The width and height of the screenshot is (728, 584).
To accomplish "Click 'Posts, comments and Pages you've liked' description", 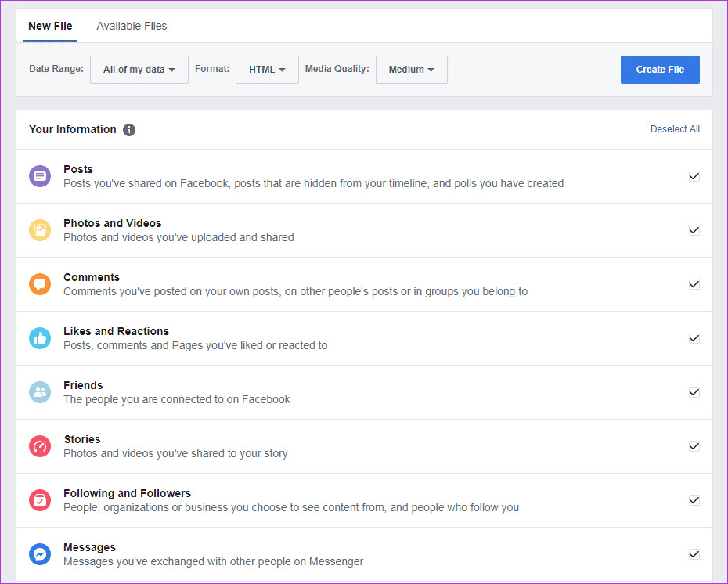I will 196,345.
